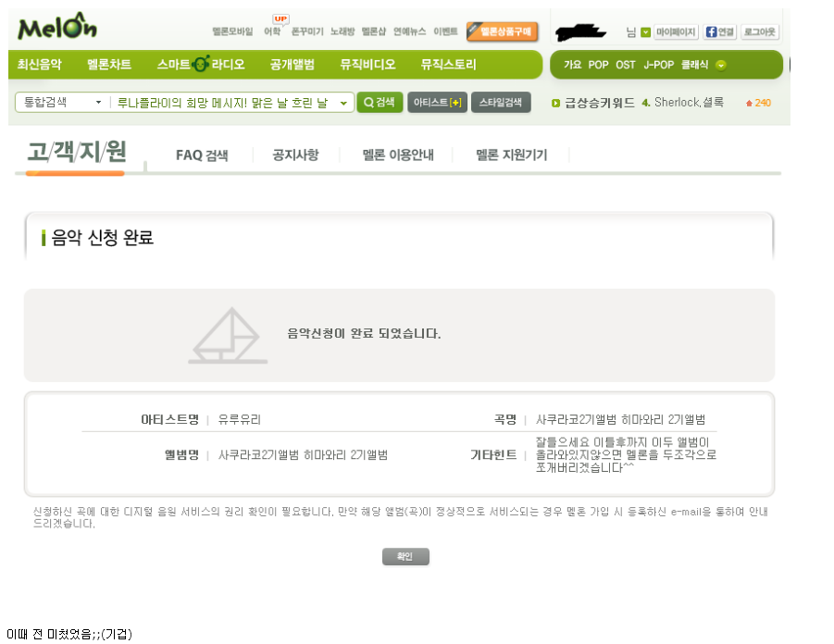This screenshot has height=644, width=834.
Task: Open 연예뉴스 top link
Action: pyautogui.click(x=409, y=31)
